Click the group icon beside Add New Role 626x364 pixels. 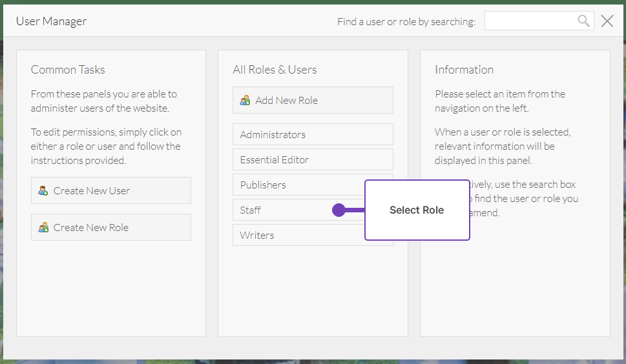pyautogui.click(x=245, y=100)
